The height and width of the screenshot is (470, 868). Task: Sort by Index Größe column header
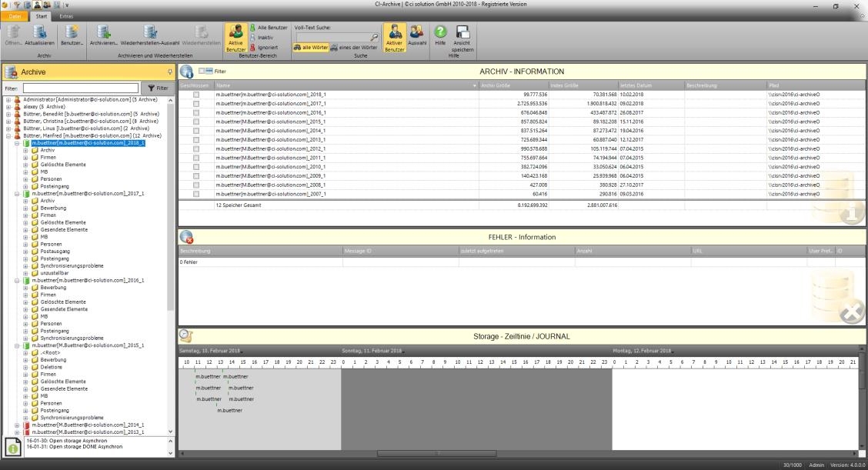tap(583, 85)
